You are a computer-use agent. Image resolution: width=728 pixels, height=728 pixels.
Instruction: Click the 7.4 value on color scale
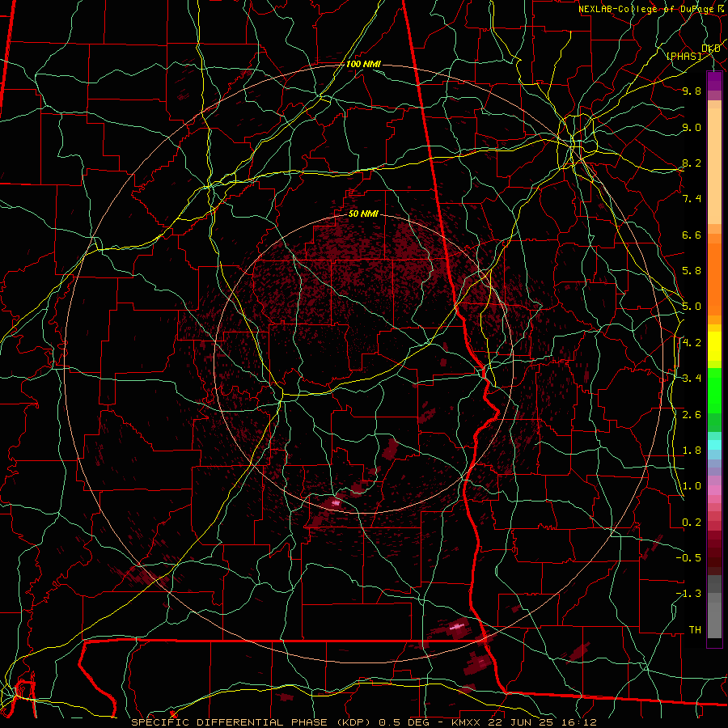[692, 199]
